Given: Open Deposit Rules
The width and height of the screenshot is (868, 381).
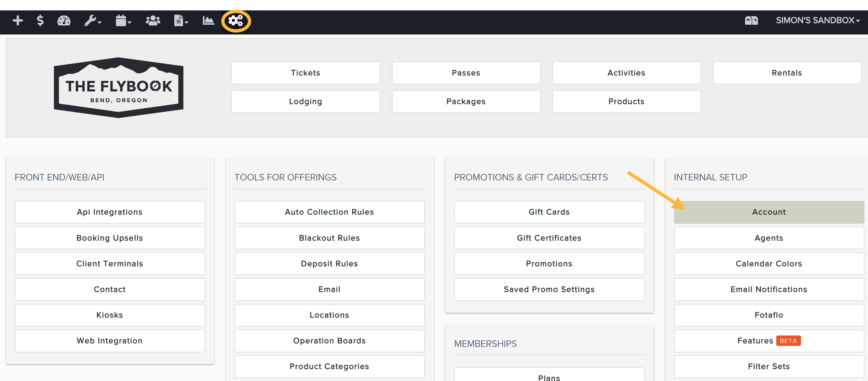Looking at the screenshot, I should pyautogui.click(x=329, y=264).
